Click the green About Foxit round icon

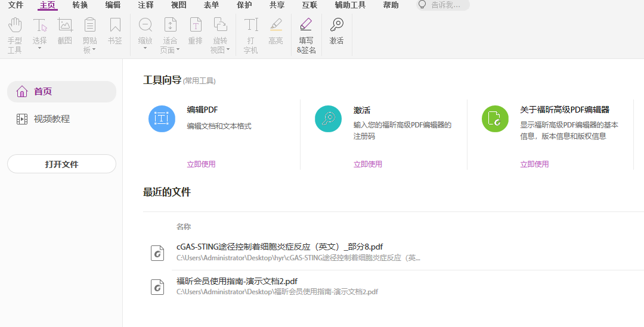495,119
